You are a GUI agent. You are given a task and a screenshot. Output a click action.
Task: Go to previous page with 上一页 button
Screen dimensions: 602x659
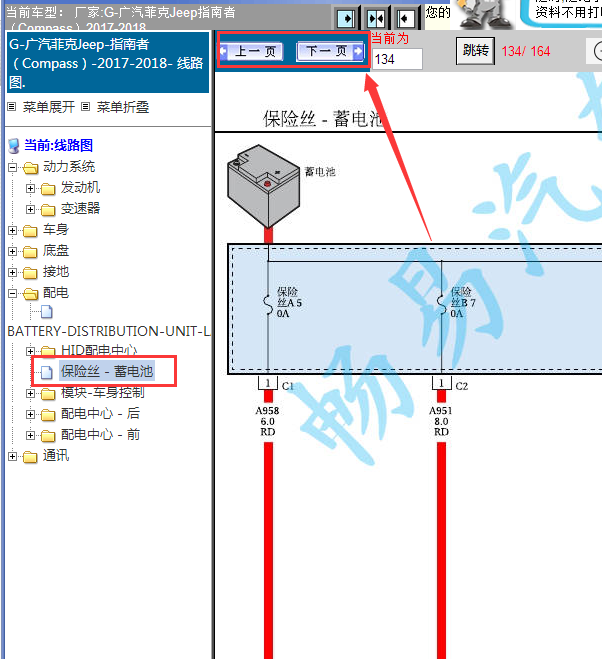251,51
